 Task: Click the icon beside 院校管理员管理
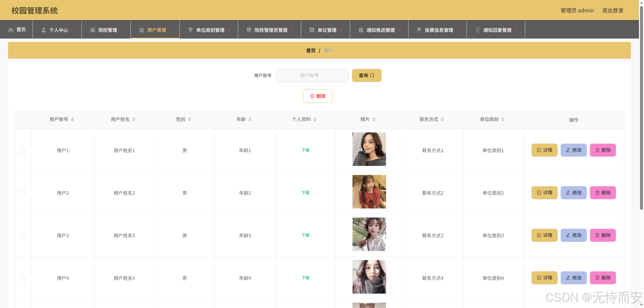[249, 30]
